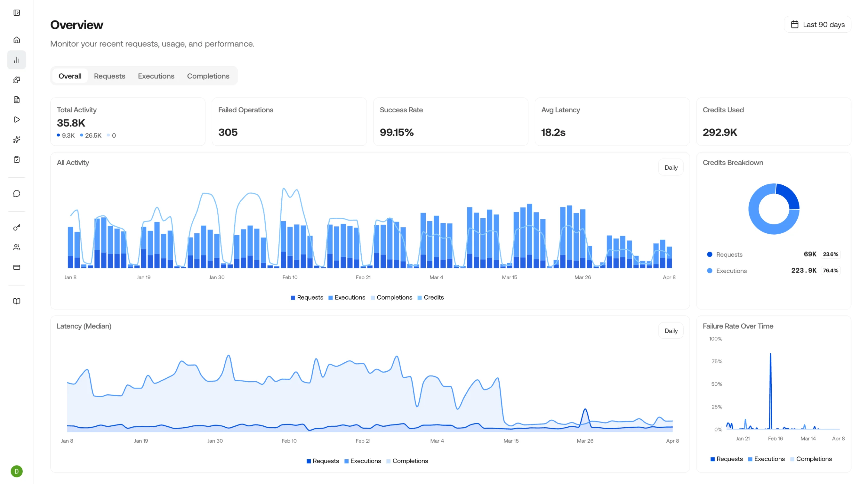Click the Failed Operations 305 card

[x=289, y=122]
